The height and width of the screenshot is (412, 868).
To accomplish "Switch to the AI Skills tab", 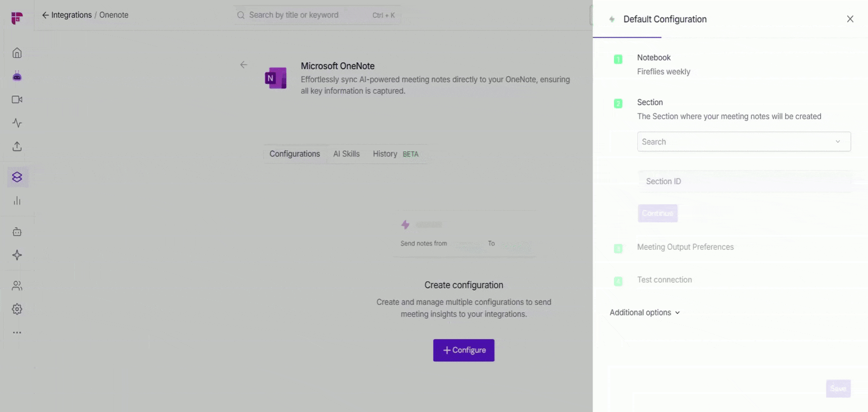I will [346, 154].
